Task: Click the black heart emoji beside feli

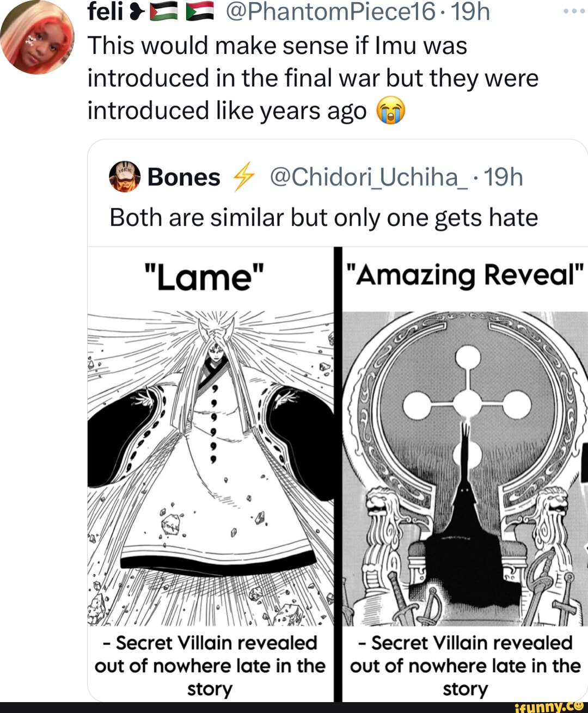Action: (x=136, y=11)
